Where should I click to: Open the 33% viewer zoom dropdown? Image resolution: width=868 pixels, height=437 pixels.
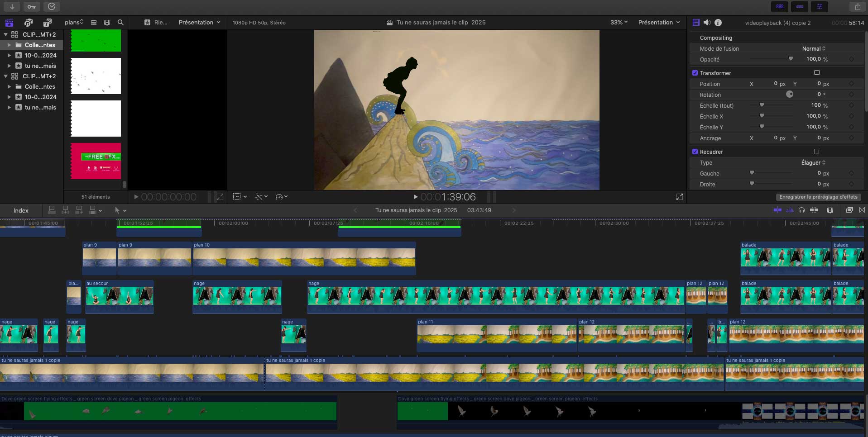619,23
